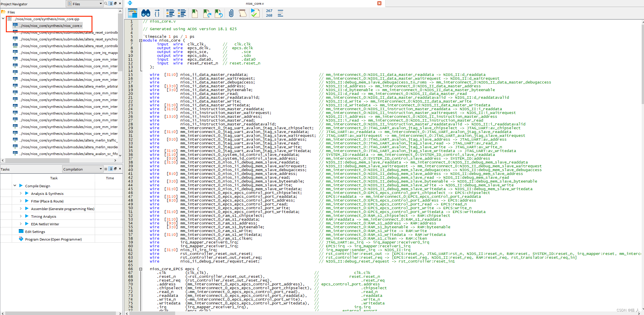Viewport: 644px width, 315px height.
Task: Click the decrease indent icon
Action: click(182, 13)
